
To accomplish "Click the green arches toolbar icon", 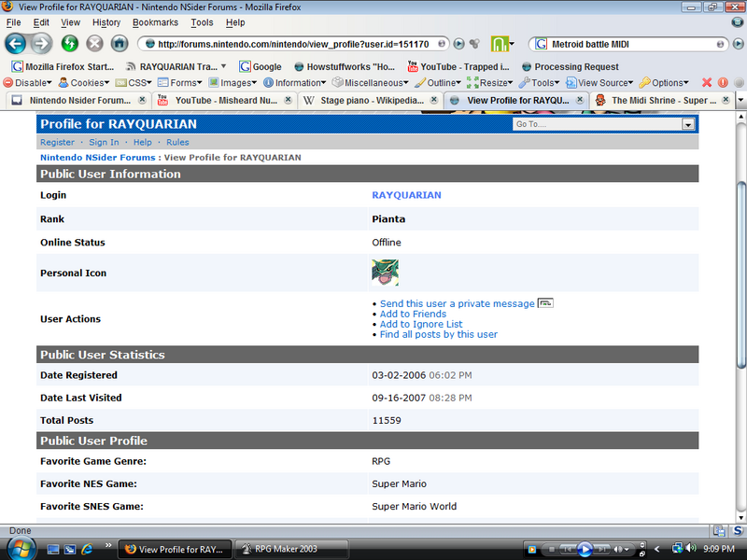I will click(x=500, y=44).
